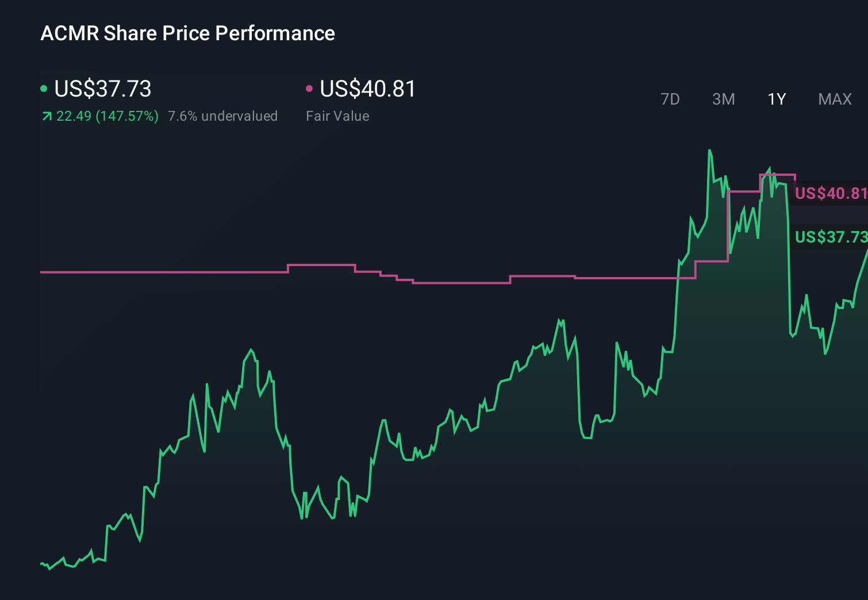Switch to the 7D timeframe
The width and height of the screenshot is (868, 600).
671,99
